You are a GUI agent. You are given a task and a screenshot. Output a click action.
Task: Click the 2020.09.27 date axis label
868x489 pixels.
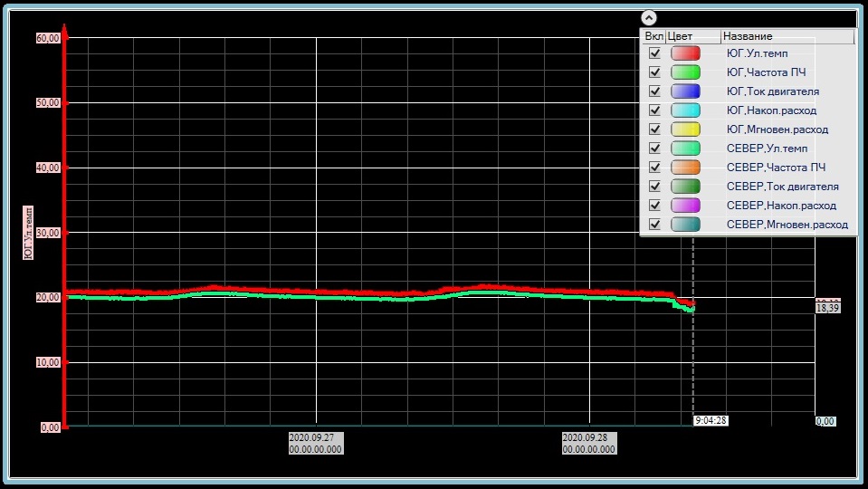tap(316, 443)
